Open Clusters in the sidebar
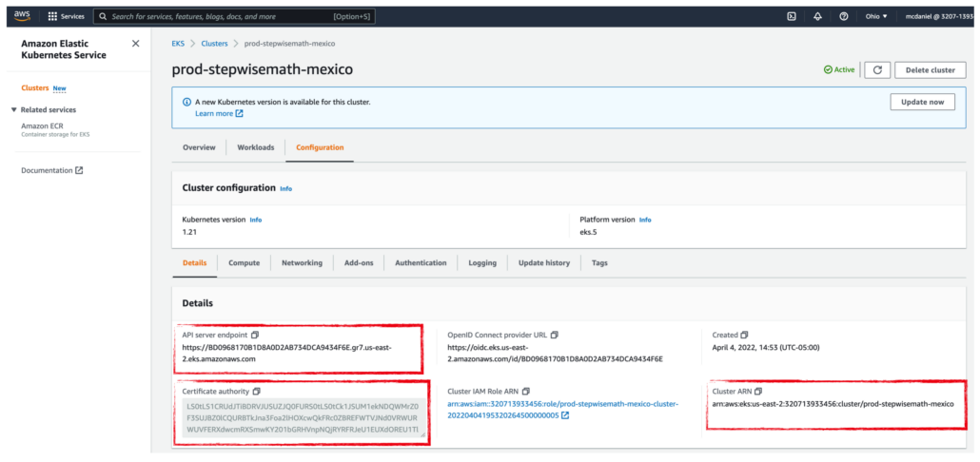 [35, 88]
